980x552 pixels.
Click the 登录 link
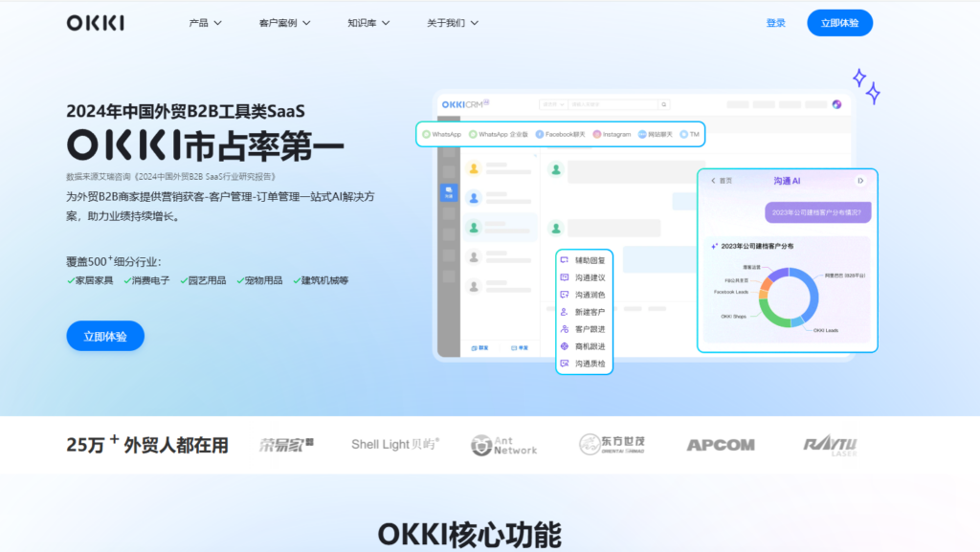coord(775,22)
